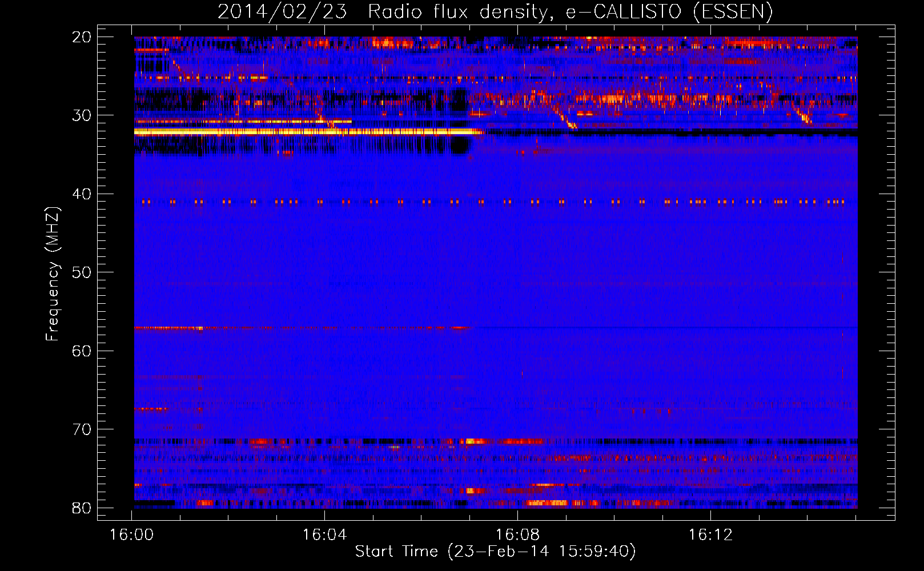Click the 30 frequency tick label
Image resolution: width=924 pixels, height=571 pixels.
pos(82,115)
